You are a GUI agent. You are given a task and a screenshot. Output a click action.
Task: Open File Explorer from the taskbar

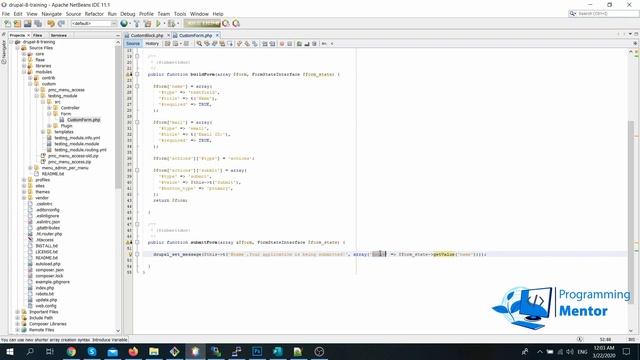[154, 351]
